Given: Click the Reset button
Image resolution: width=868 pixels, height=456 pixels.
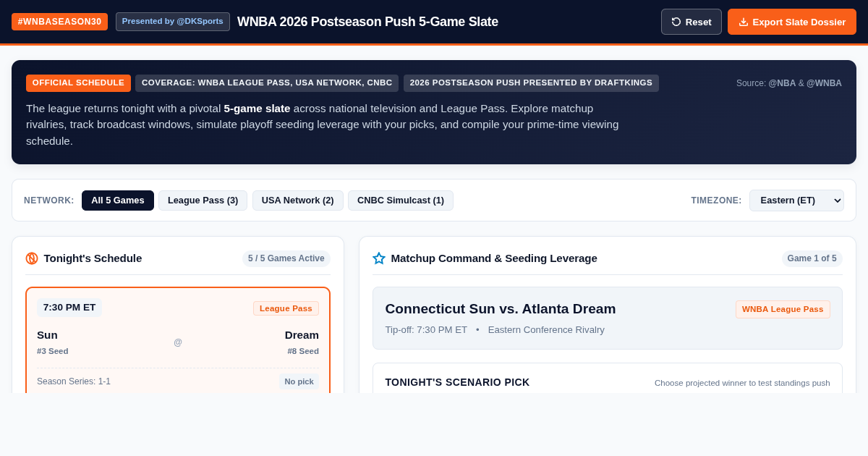Looking at the screenshot, I should click(x=691, y=22).
